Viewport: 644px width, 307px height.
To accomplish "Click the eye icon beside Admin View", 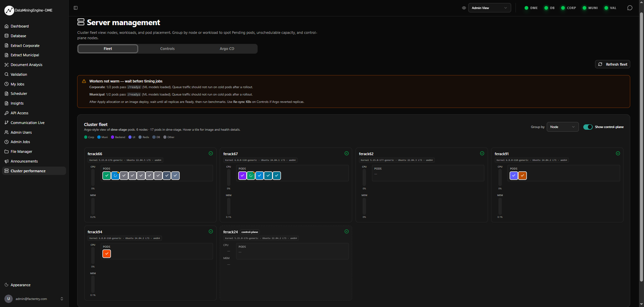I will point(464,8).
